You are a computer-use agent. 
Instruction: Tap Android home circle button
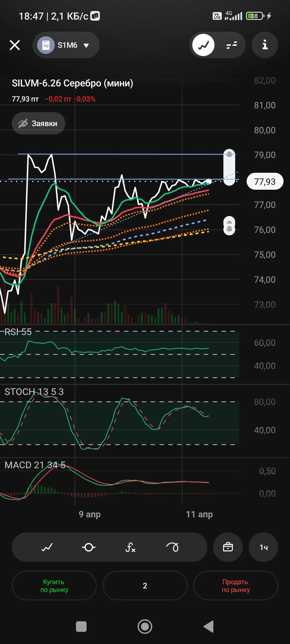(145, 627)
